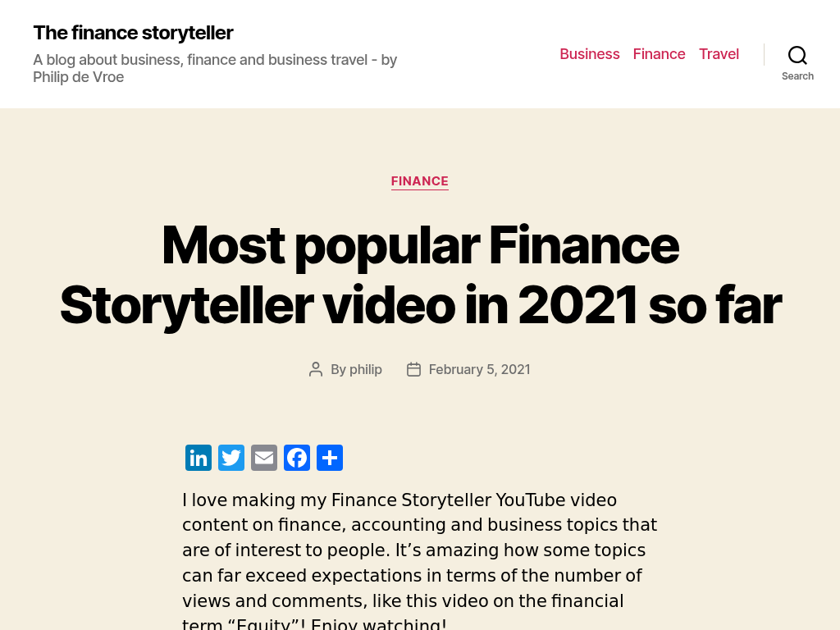The image size is (840, 630).
Task: Open the blue plus share icon
Action: click(330, 458)
